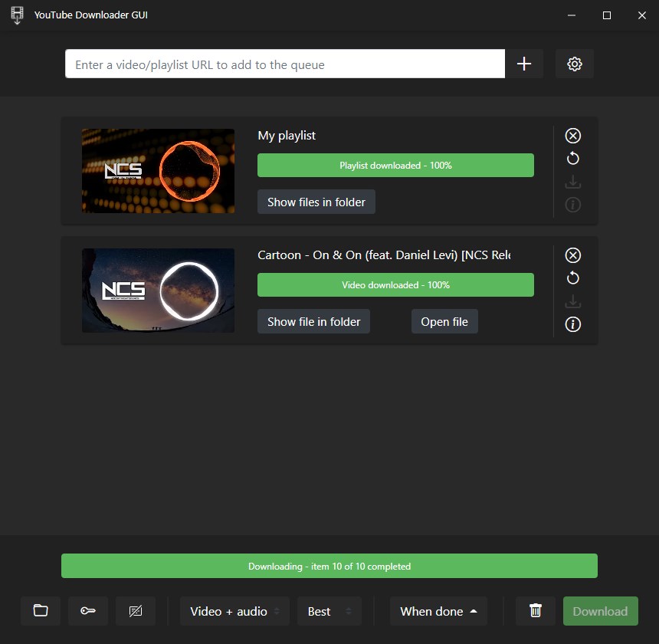Click download arrow icon for Cartoon video
The image size is (659, 644).
573,301
